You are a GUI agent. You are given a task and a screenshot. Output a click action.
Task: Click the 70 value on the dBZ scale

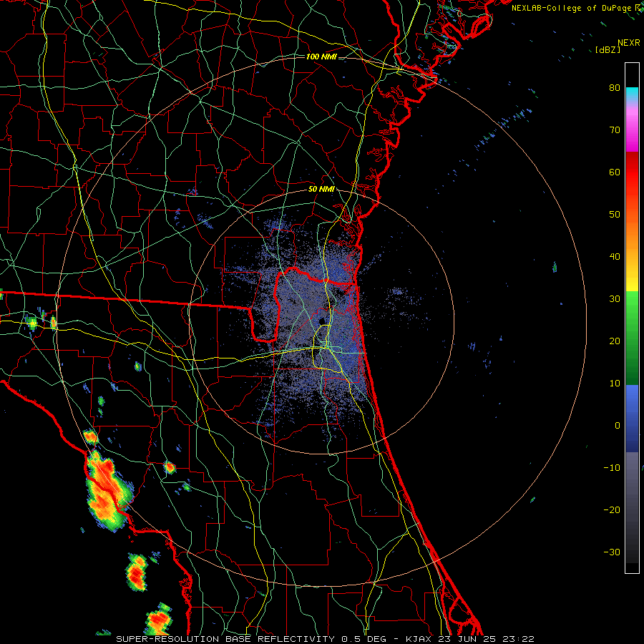(615, 130)
